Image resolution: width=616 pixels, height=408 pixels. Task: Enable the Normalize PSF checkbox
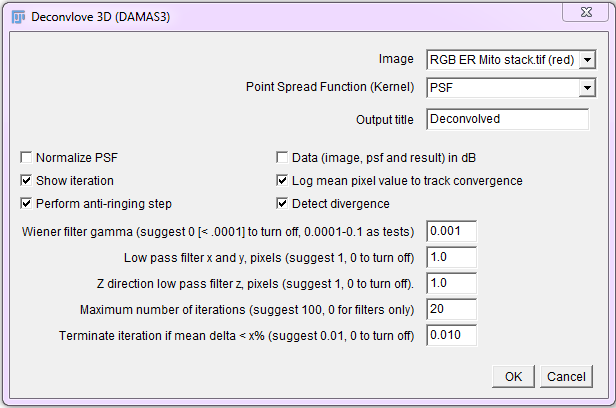[26, 158]
